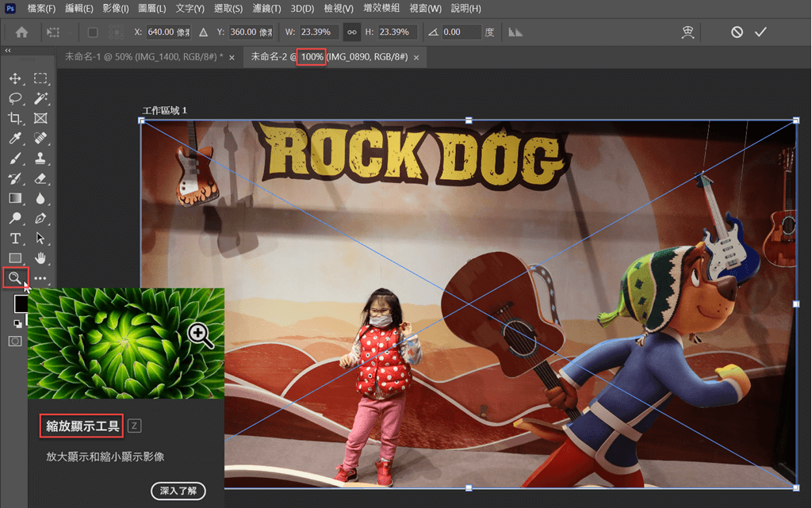
Task: Click the Y position field
Action: coord(251,32)
